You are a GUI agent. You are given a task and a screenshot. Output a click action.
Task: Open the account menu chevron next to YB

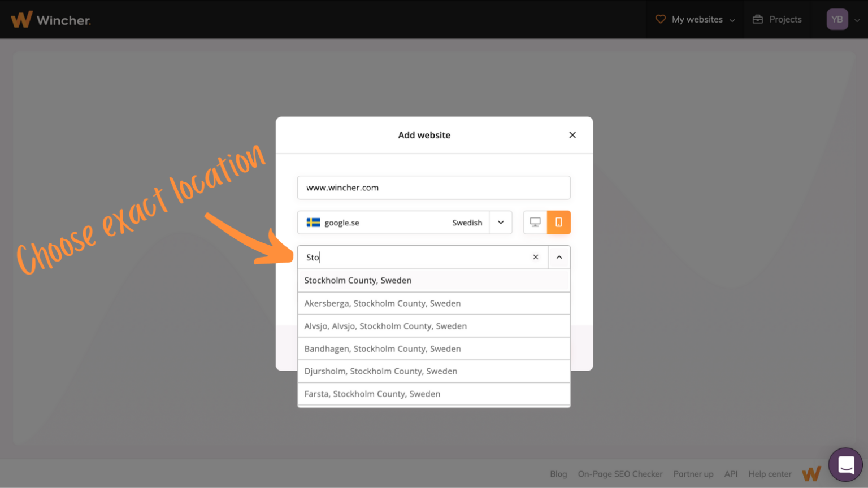click(857, 19)
